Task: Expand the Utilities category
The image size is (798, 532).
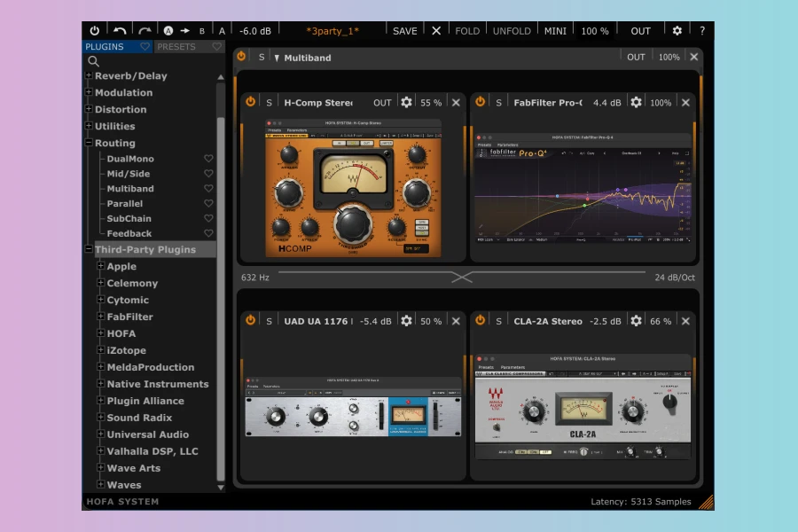Action: 89,126
